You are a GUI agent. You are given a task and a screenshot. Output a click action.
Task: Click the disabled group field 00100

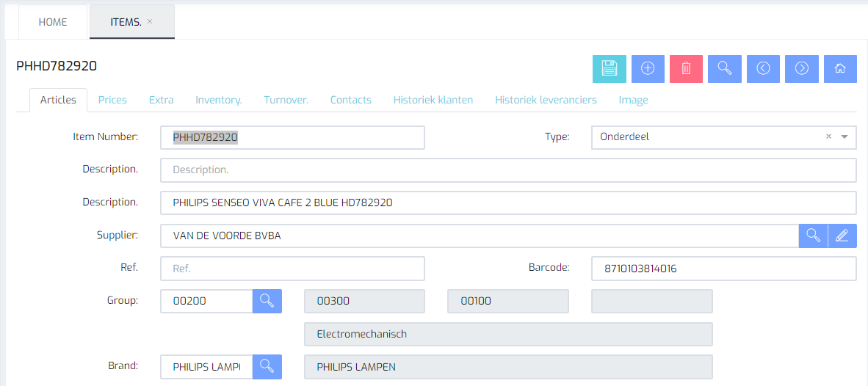tap(508, 301)
